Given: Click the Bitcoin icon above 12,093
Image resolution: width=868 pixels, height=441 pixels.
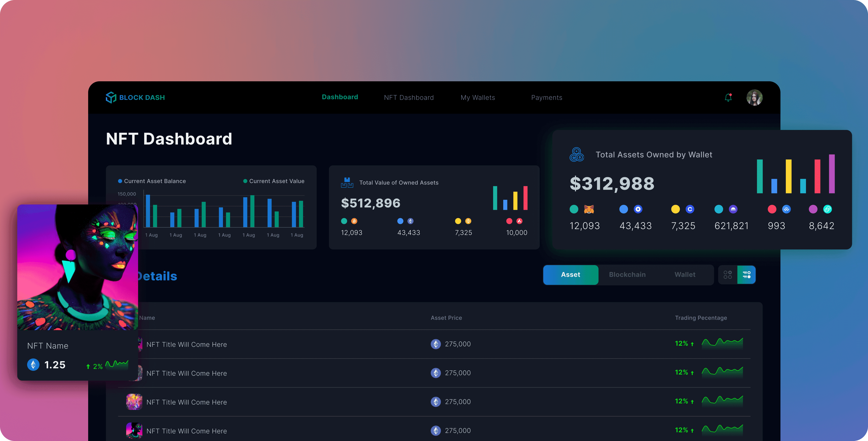Looking at the screenshot, I should [354, 221].
